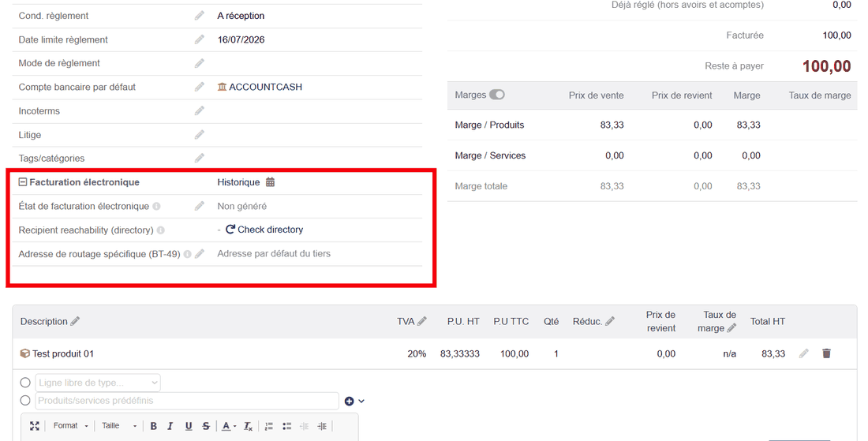
Task: Select the Ligne libre de type radio button
Action: click(25, 383)
